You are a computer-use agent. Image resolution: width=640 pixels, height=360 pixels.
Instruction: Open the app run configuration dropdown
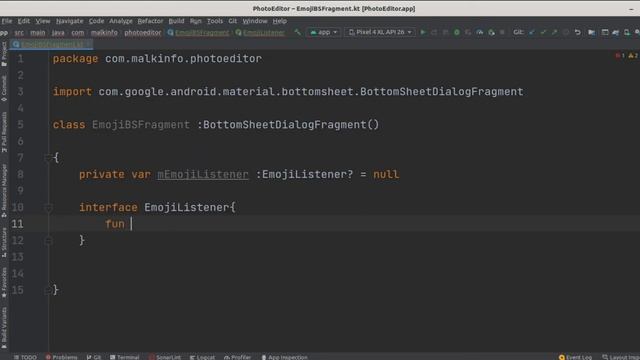324,32
